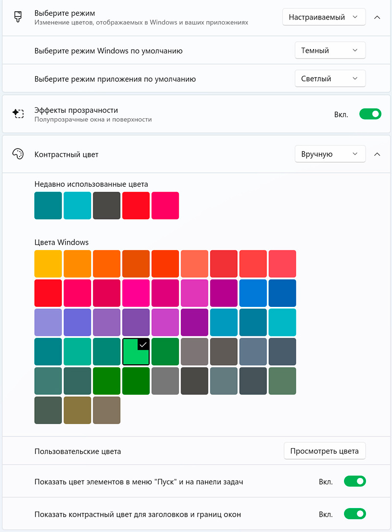
Task: Open the Светлый app mode dropdown
Action: pyautogui.click(x=330, y=78)
